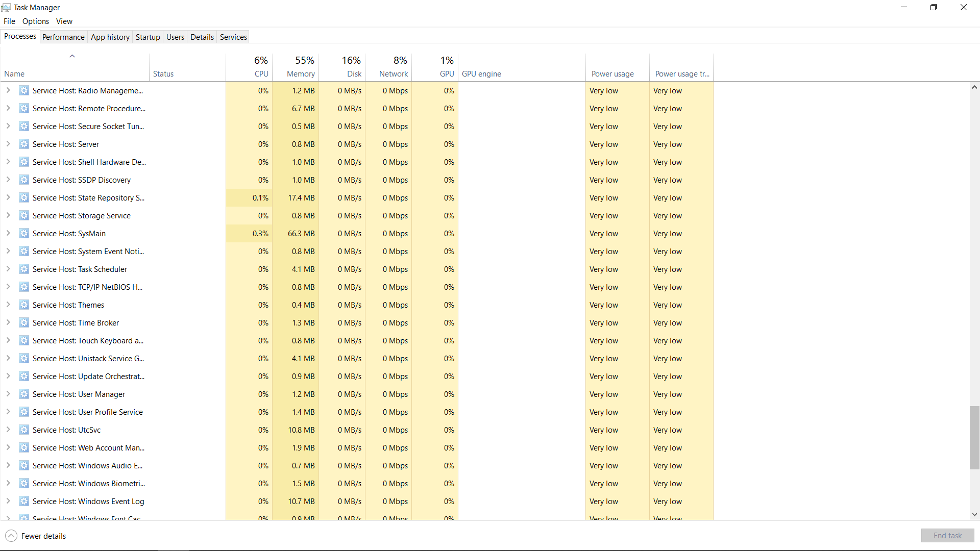Click scrollbar down arrow at bottom right
Viewport: 980px width, 551px height.
coord(974,515)
